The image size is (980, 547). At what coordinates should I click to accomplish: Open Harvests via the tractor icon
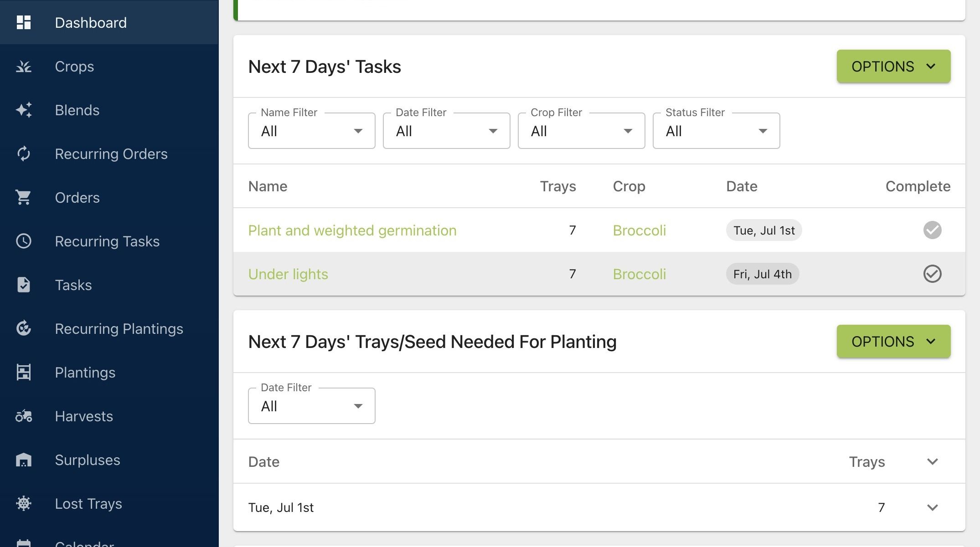[24, 416]
